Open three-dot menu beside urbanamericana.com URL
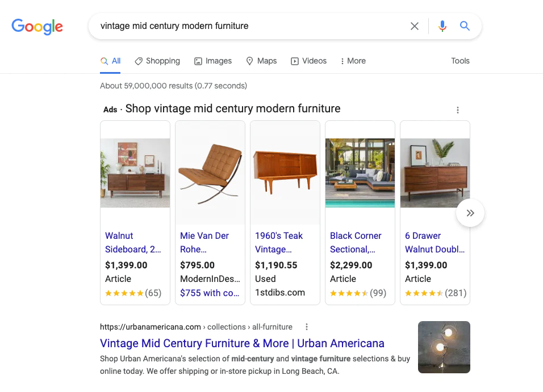Viewport: 543px width, 392px height. 307,327
